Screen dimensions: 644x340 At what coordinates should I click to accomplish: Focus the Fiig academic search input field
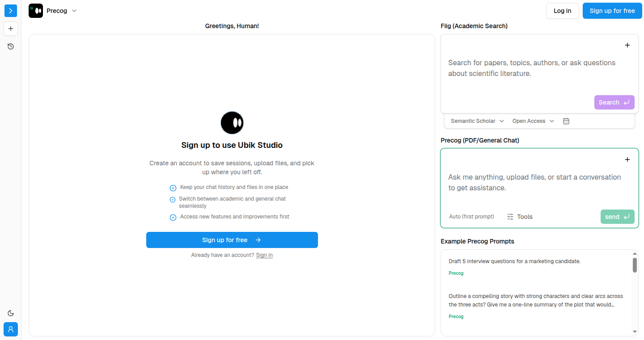click(540, 68)
